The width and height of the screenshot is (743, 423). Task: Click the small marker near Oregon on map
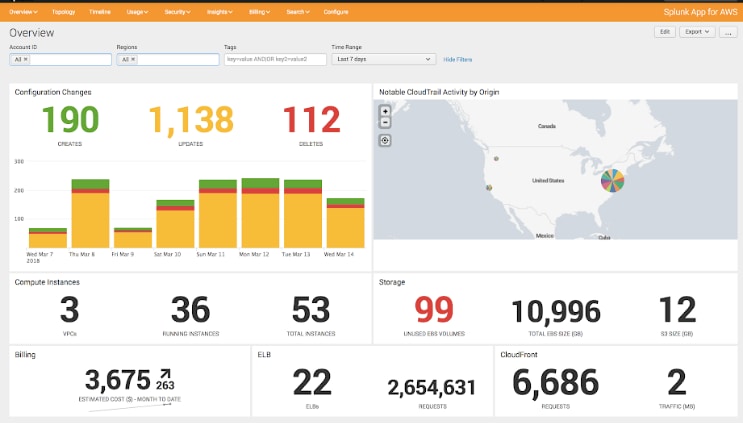point(496,159)
